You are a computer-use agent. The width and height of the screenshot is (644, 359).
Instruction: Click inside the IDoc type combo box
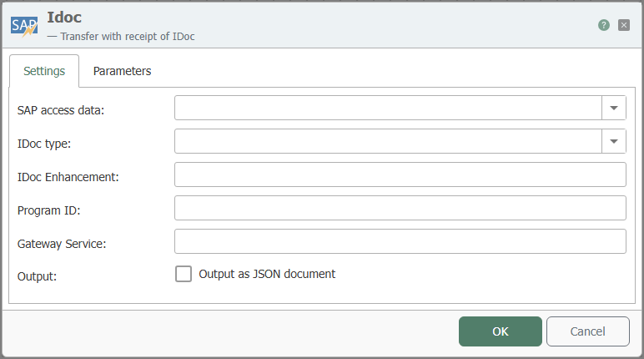[388, 141]
